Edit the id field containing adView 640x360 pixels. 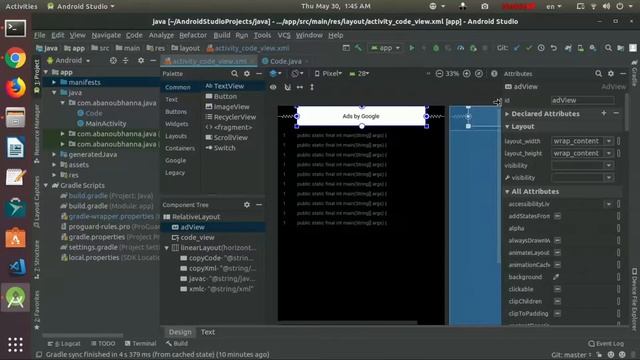[x=582, y=100]
